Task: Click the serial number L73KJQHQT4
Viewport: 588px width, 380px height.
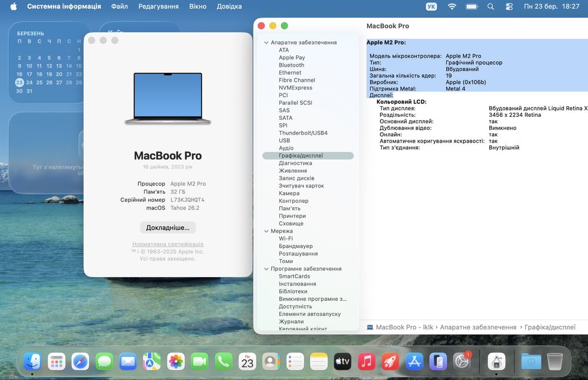Action: pos(187,200)
